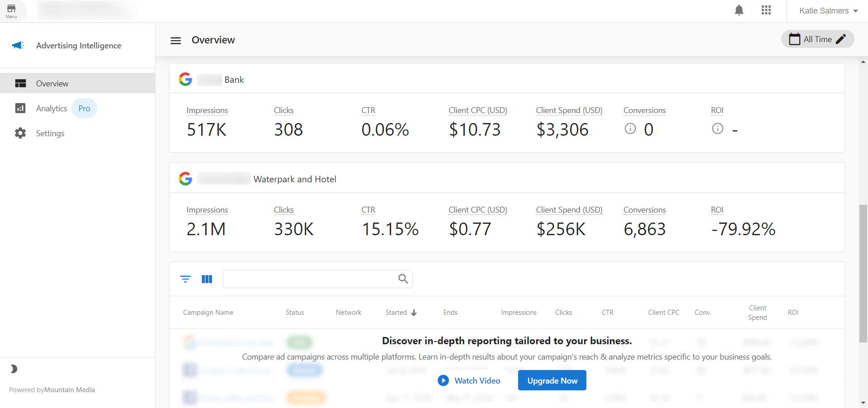The image size is (868, 408).
Task: Click the search magnifier in campaign search bar
Action: point(402,279)
